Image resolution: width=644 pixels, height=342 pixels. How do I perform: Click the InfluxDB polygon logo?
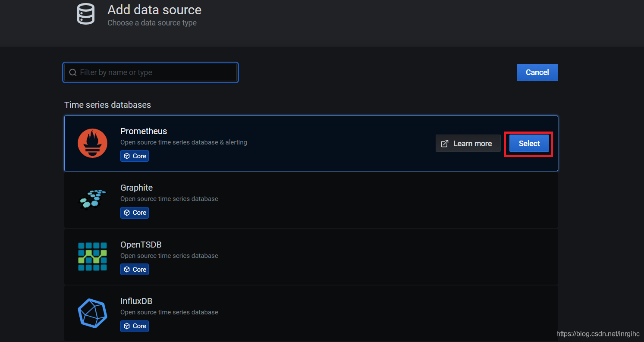pyautogui.click(x=92, y=312)
